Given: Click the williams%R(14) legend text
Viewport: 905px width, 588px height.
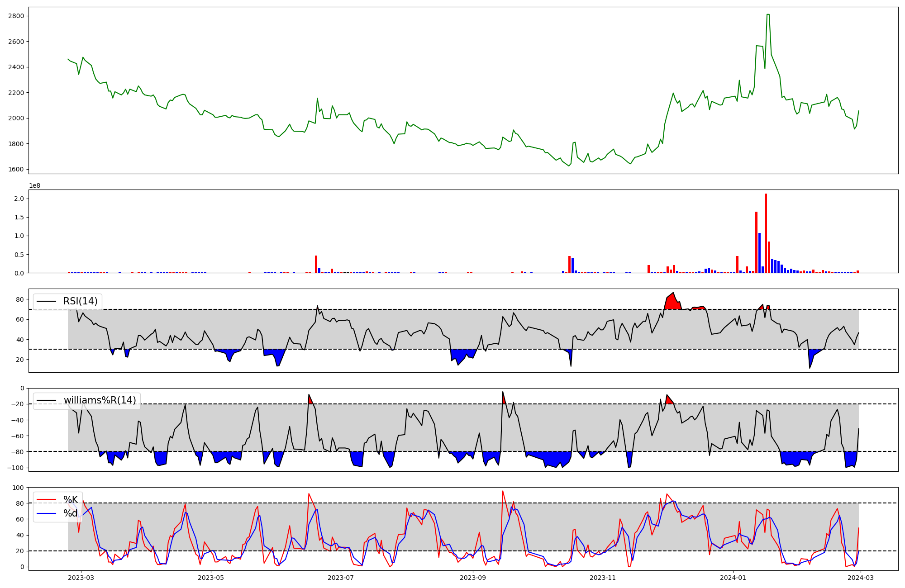Looking at the screenshot, I should coord(100,400).
